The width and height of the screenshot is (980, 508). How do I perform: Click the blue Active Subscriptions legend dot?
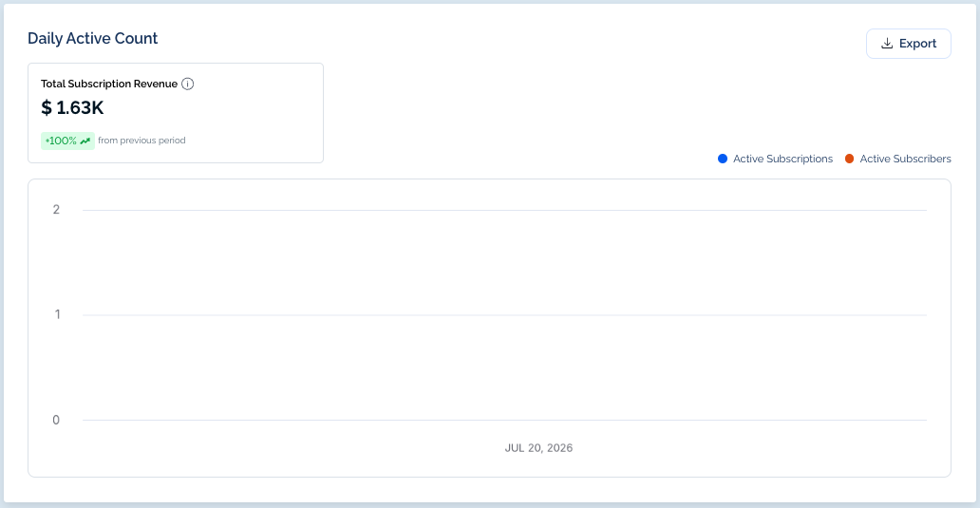coord(723,159)
